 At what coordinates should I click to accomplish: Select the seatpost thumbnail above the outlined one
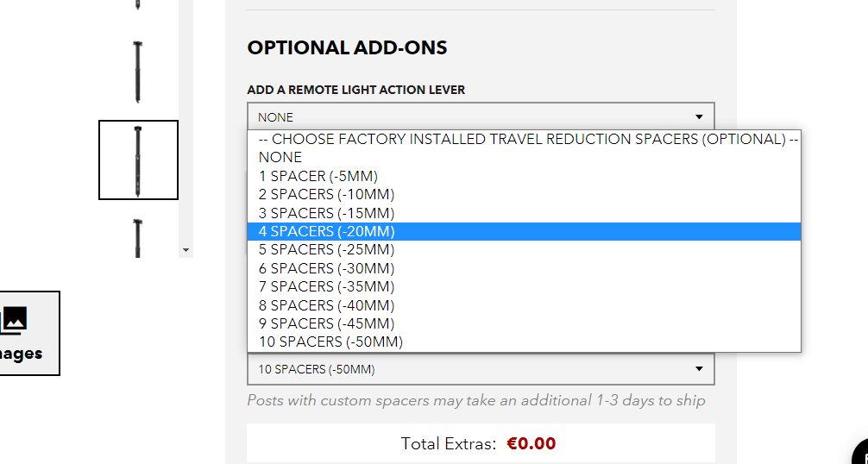pos(138,72)
